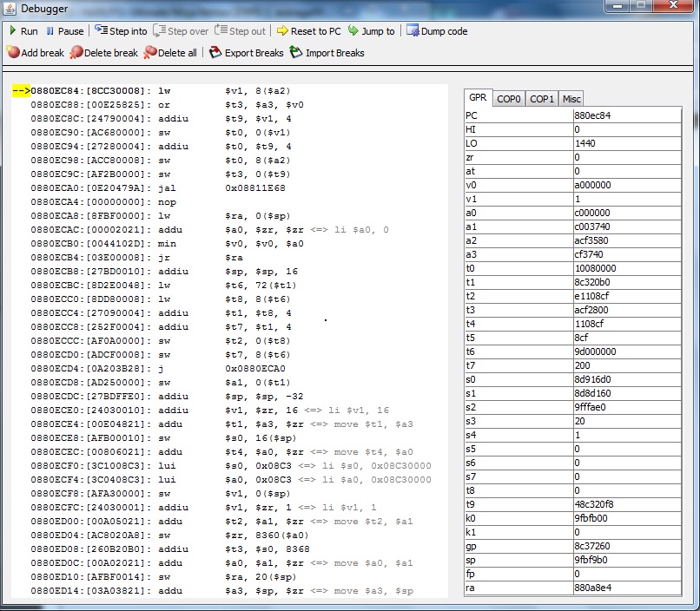Image resolution: width=700 pixels, height=611 pixels.
Task: Select the v0 register value a000000
Action: tap(627, 185)
